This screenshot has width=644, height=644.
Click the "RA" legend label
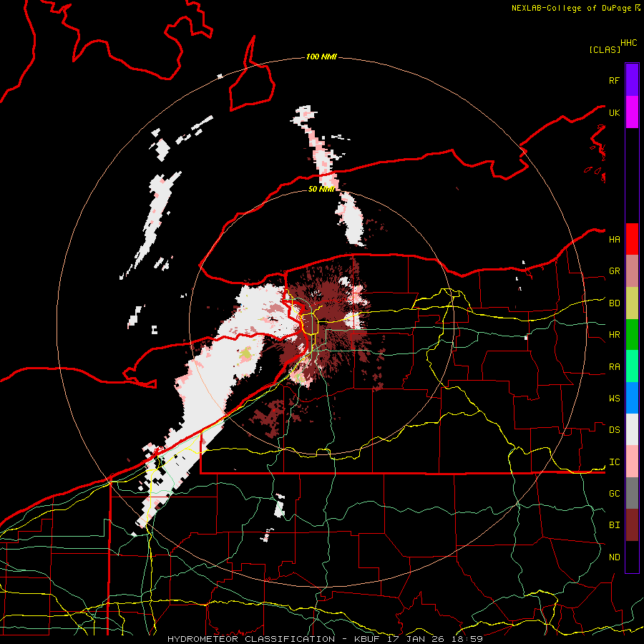614,367
